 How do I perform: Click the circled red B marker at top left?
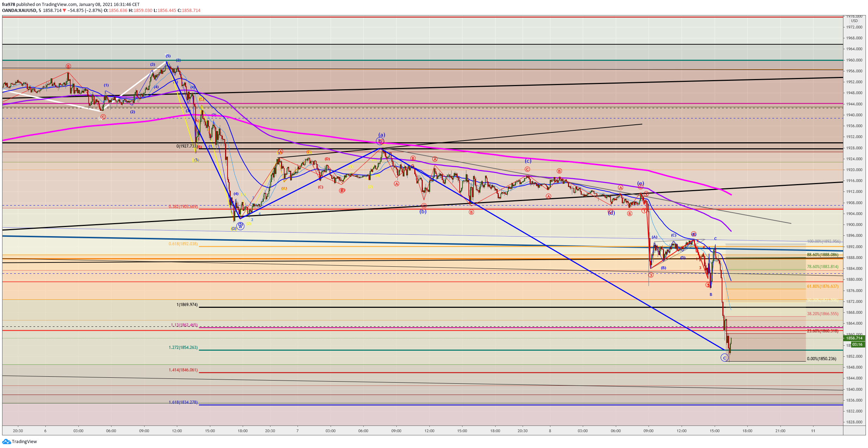(69, 66)
